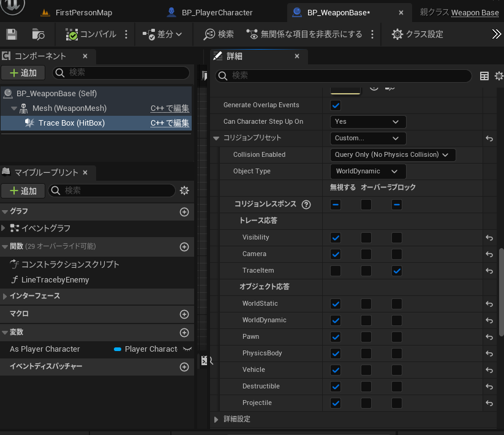Open compile options three-dot menu

point(126,34)
